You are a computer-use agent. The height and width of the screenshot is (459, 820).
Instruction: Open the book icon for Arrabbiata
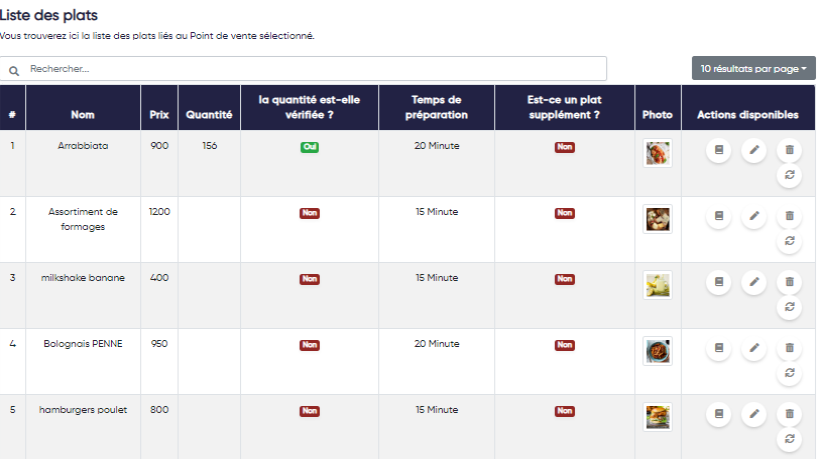[x=718, y=149]
